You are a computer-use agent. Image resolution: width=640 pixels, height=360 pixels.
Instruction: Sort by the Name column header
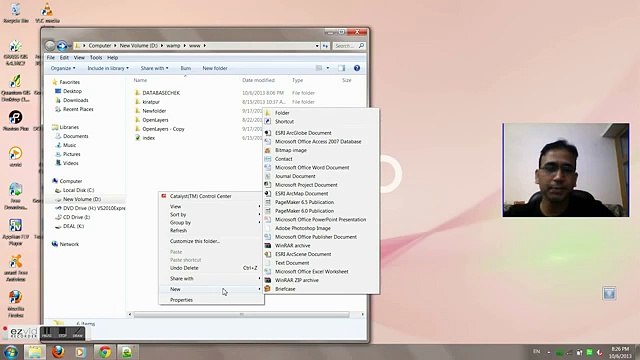pyautogui.click(x=140, y=80)
